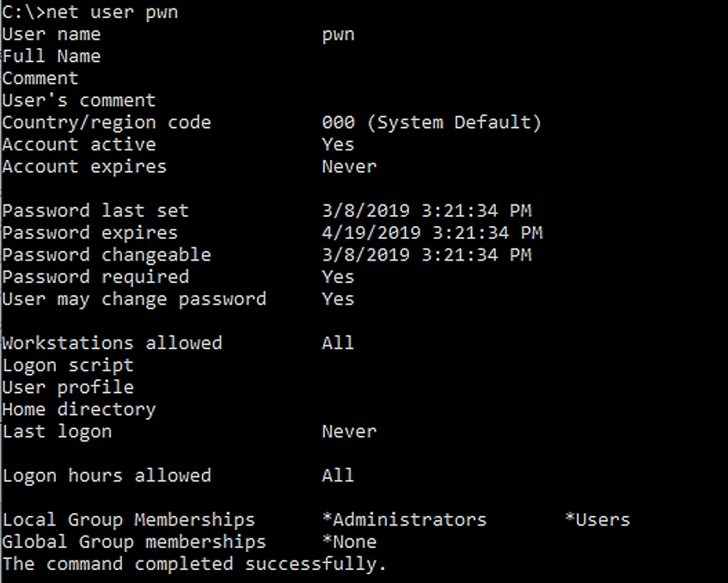Click the 'net user pwn' command text
Viewport: 728px width, 583px height.
[x=112, y=13]
